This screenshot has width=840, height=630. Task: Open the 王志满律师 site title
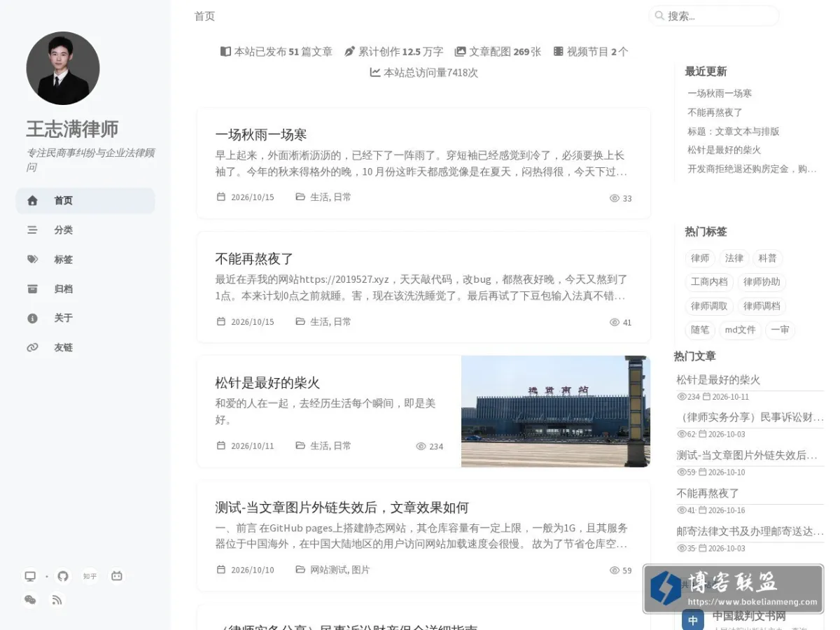(73, 129)
